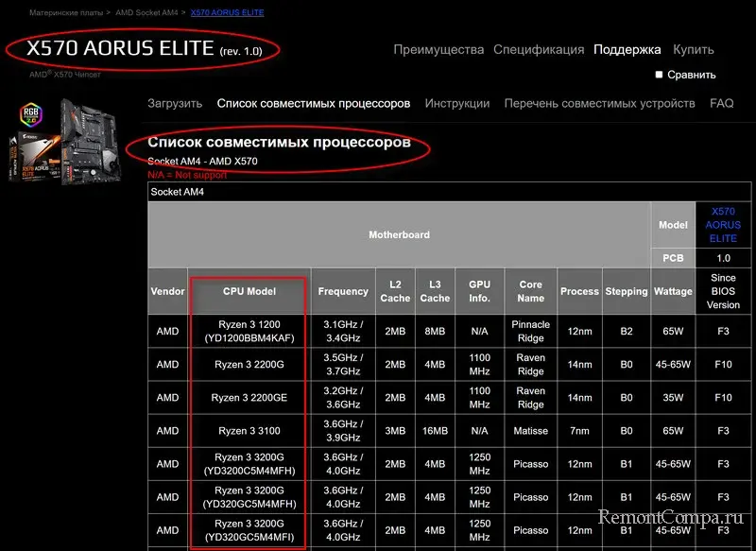Click the RGB Fusion badge icon
This screenshot has height=551, width=756.
click(31, 116)
